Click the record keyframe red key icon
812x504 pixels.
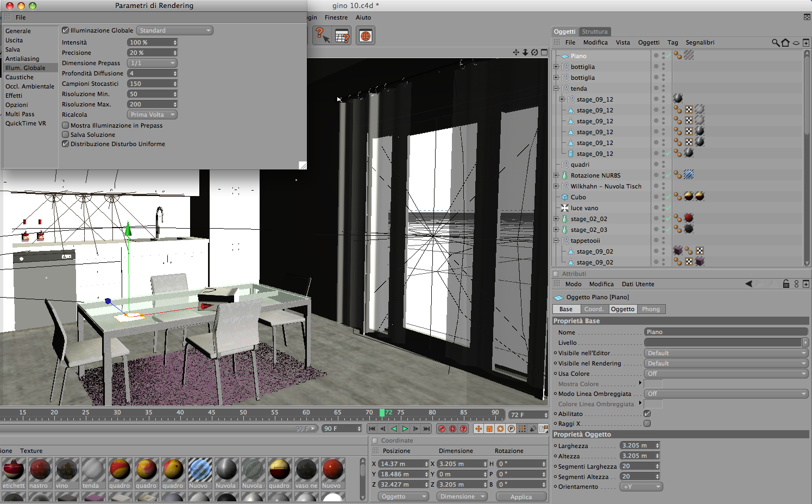click(x=442, y=429)
